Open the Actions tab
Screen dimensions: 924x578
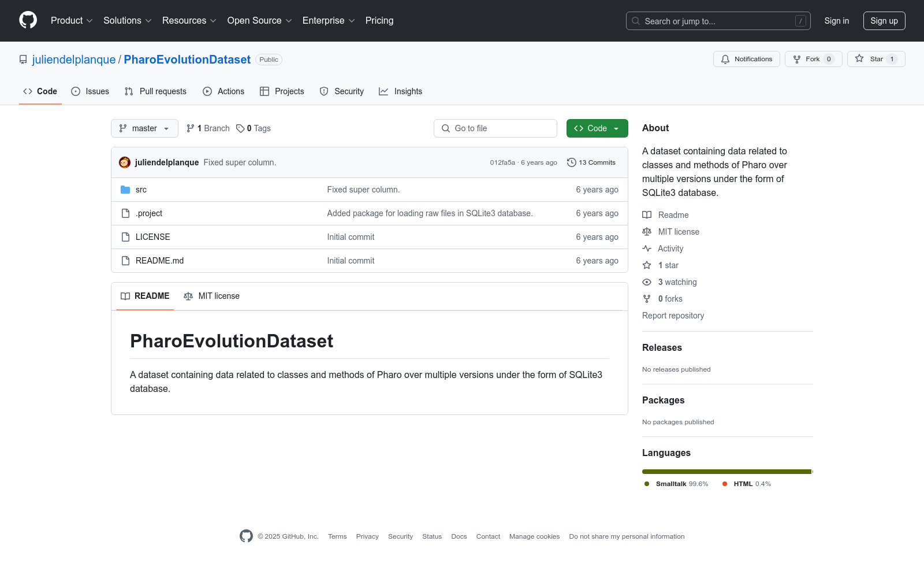(x=223, y=91)
